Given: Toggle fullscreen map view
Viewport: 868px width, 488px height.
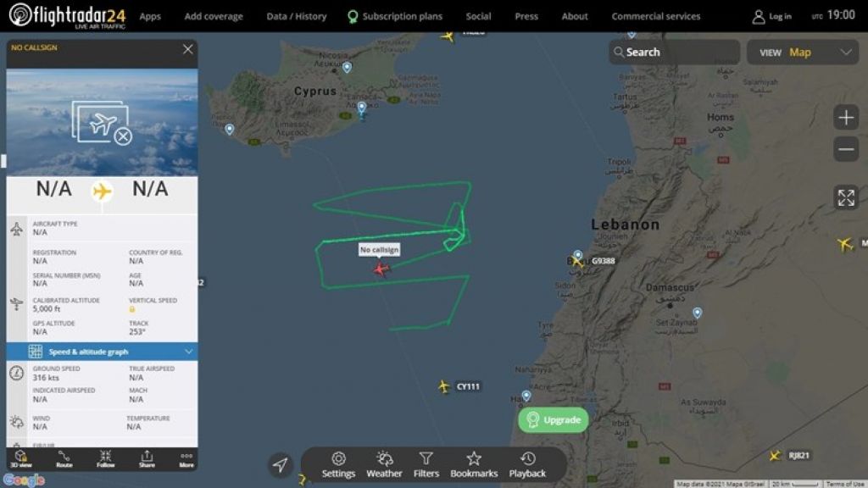Looking at the screenshot, I should point(846,197).
